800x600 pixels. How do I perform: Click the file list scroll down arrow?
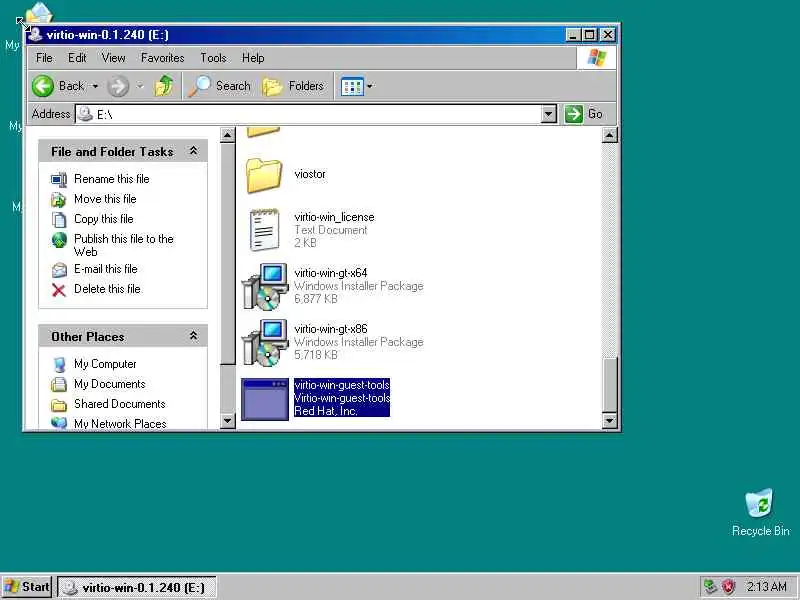tap(610, 421)
